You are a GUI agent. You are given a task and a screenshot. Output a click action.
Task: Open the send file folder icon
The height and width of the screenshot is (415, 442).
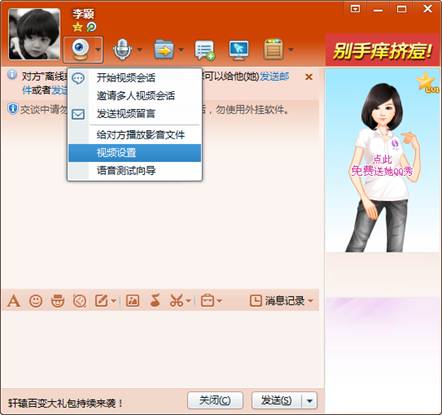pyautogui.click(x=164, y=50)
